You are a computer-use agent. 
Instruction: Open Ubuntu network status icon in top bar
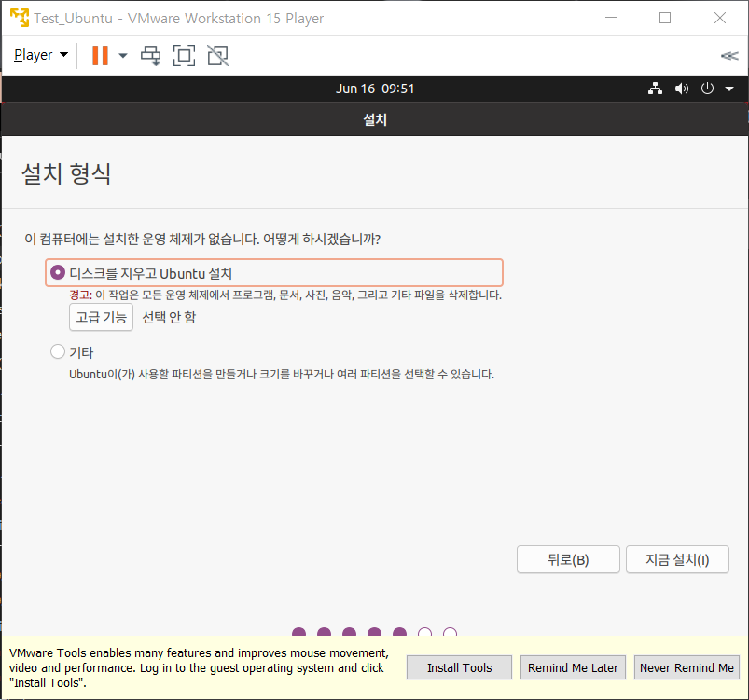point(655,89)
